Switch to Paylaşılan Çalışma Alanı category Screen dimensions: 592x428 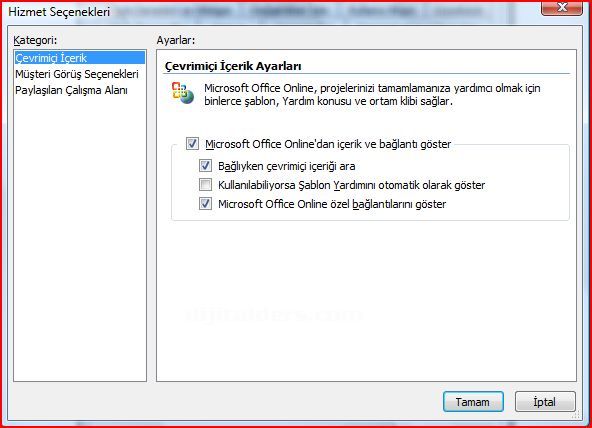[x=71, y=90]
